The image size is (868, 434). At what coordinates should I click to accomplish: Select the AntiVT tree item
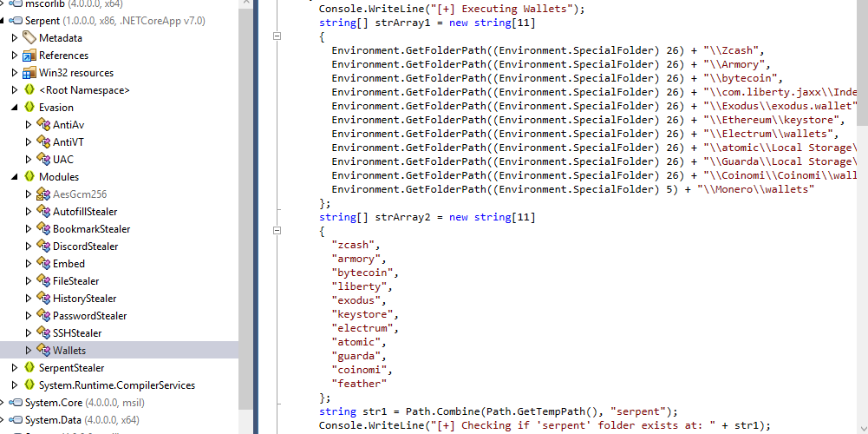click(69, 141)
